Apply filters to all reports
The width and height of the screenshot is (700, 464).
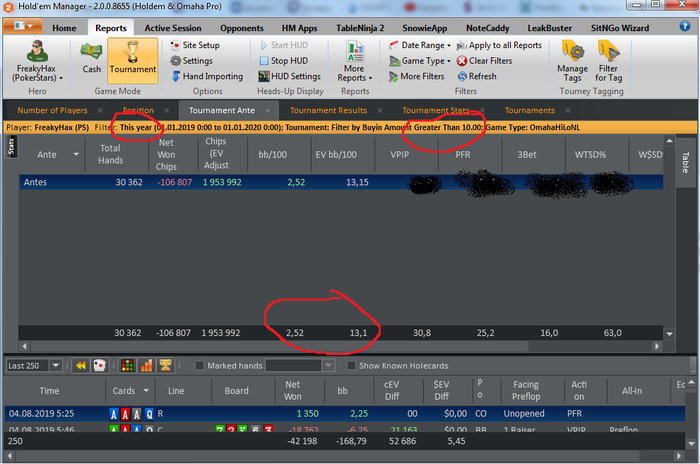(x=499, y=45)
